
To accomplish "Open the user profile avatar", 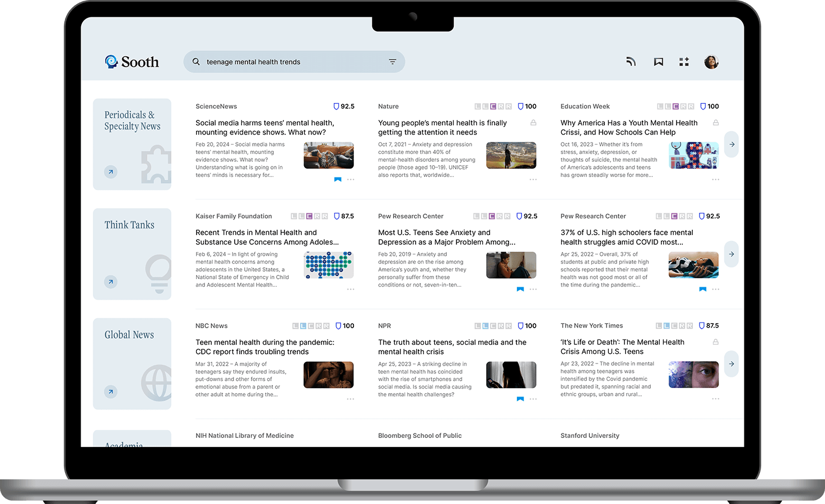I will [711, 62].
